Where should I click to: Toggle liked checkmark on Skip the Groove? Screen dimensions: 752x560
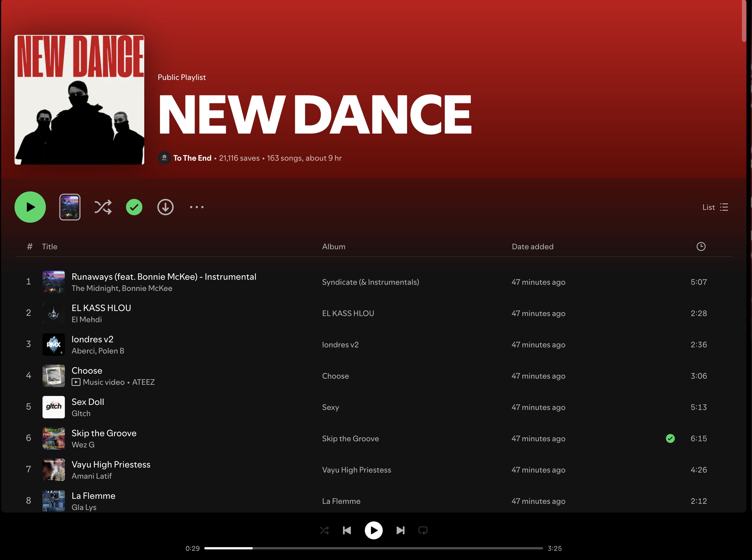tap(670, 438)
